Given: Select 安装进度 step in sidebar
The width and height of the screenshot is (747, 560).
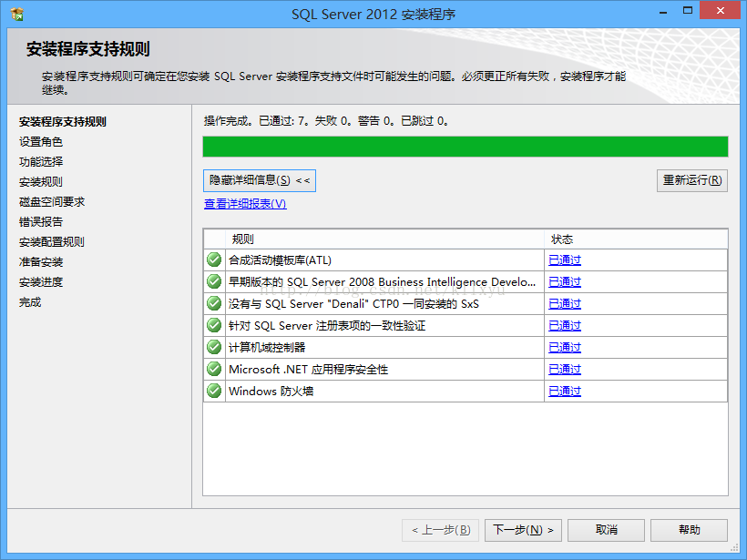Looking at the screenshot, I should click(x=41, y=282).
